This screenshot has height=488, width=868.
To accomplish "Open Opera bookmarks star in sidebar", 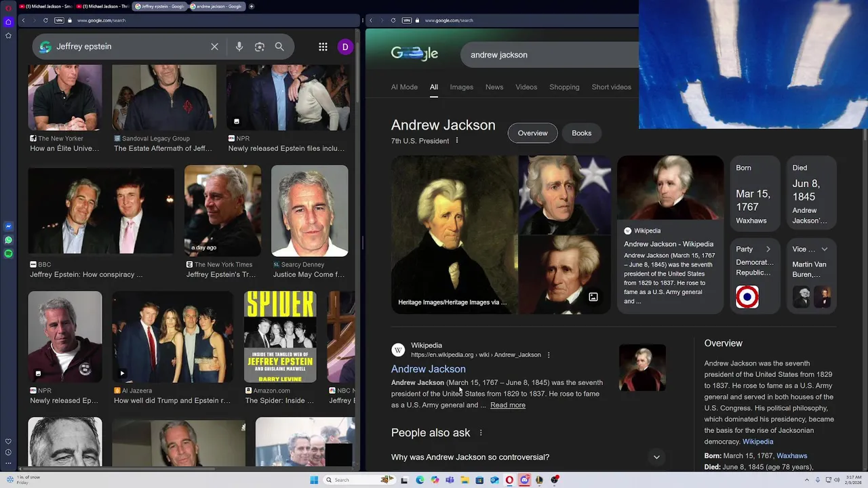I will pos(8,35).
